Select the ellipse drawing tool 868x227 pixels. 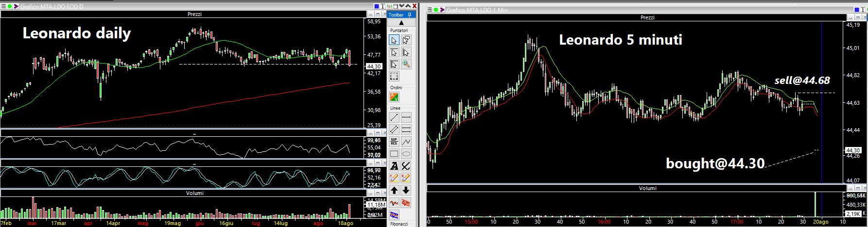pos(406,154)
